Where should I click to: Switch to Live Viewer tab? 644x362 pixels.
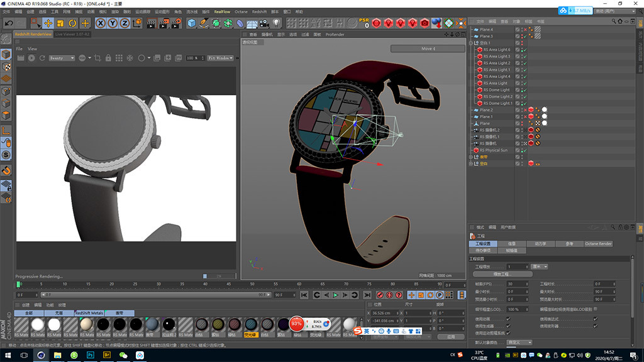72,34
